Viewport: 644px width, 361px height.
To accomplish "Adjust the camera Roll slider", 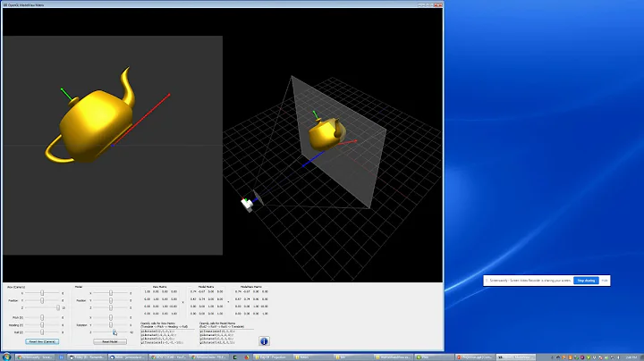I will click(x=42, y=332).
